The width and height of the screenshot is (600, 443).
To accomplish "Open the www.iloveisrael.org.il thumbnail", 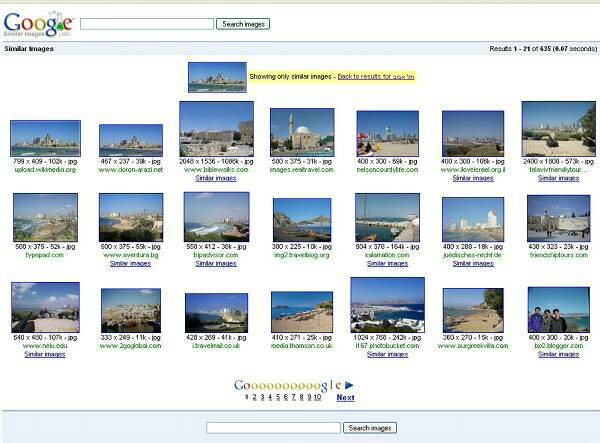I will [473, 134].
